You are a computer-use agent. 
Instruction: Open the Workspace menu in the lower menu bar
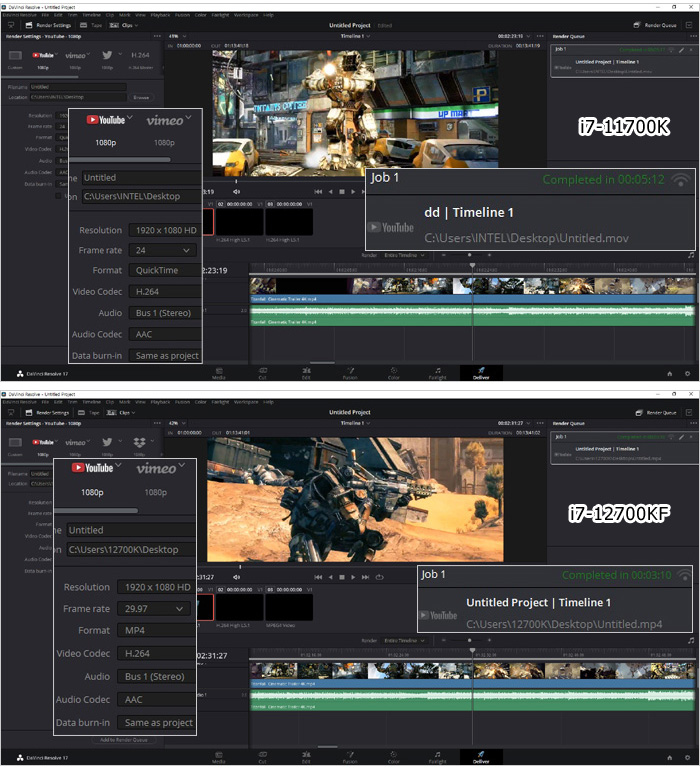click(247, 402)
